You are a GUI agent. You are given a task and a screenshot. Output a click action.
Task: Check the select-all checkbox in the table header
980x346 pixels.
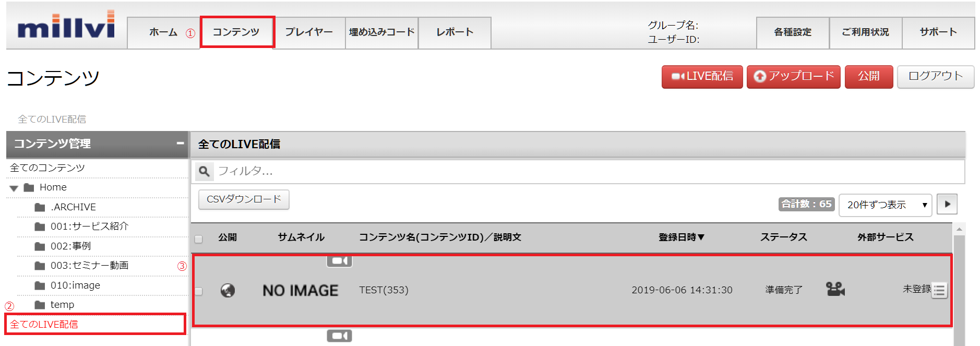tap(198, 239)
